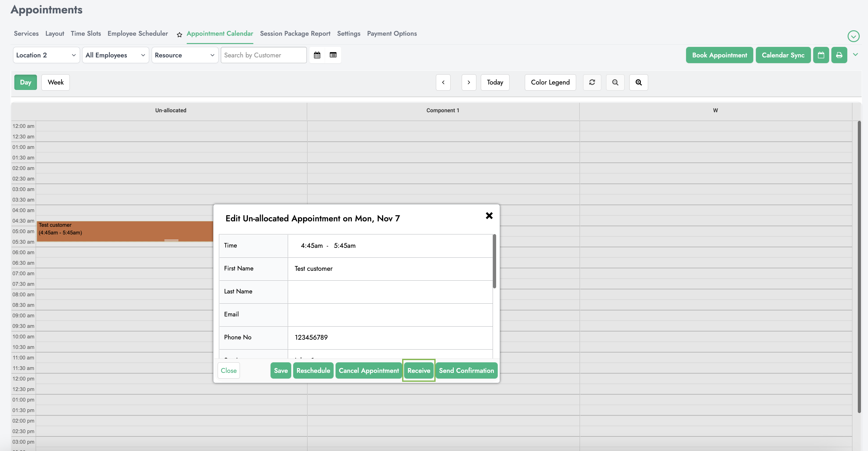
Task: Click the zoom out icon on calendar
Action: click(x=615, y=82)
